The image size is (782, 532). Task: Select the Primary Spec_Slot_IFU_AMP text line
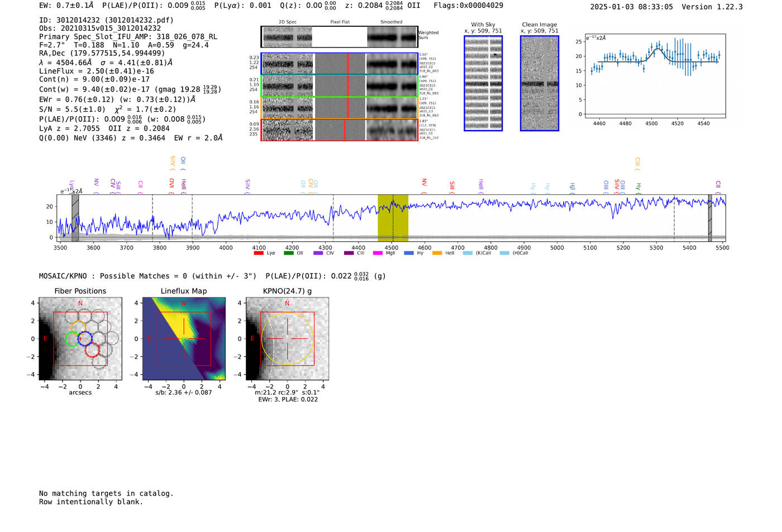click(128, 37)
